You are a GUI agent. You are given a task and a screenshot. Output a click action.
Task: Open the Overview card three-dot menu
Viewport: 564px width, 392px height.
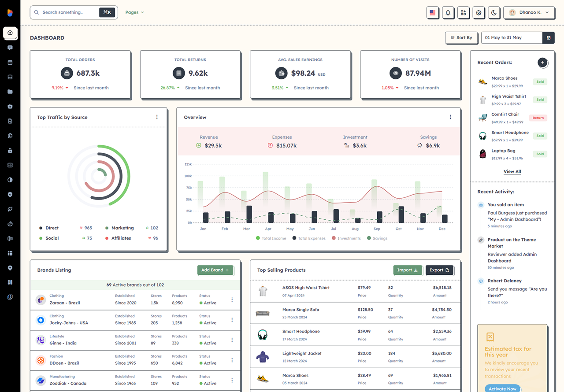450,117
